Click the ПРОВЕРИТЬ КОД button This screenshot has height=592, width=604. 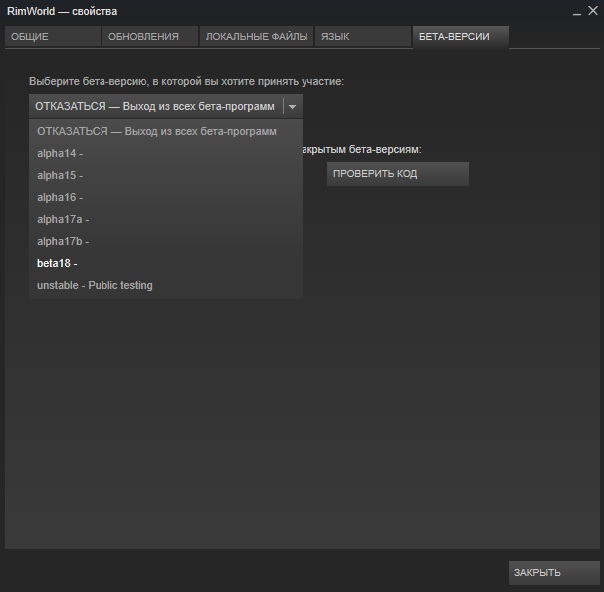pos(398,174)
